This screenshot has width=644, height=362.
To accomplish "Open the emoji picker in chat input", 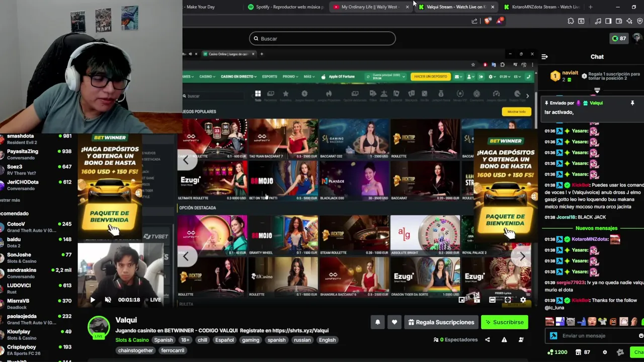I will [641, 336].
